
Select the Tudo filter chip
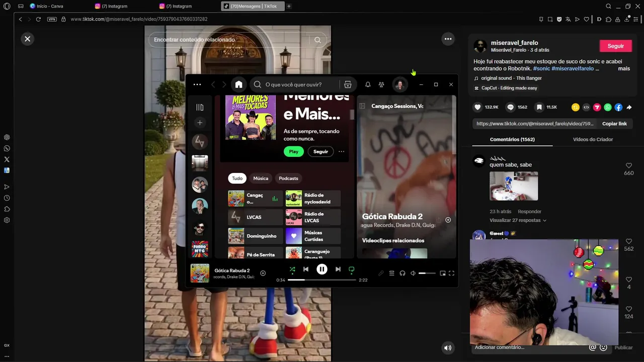[237, 178]
